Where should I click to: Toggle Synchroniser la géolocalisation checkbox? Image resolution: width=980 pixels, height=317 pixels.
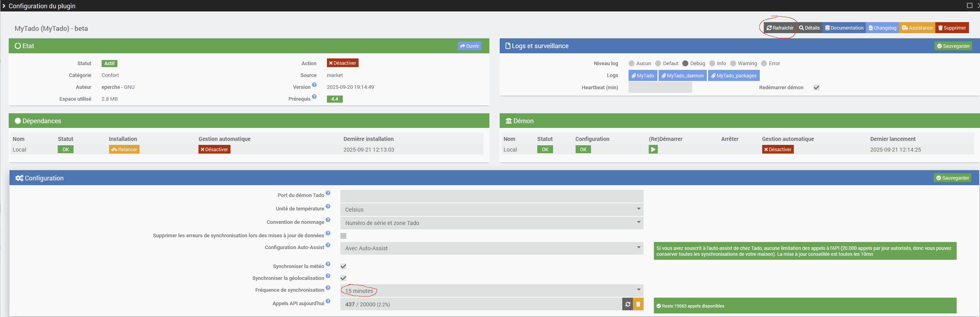(x=344, y=278)
